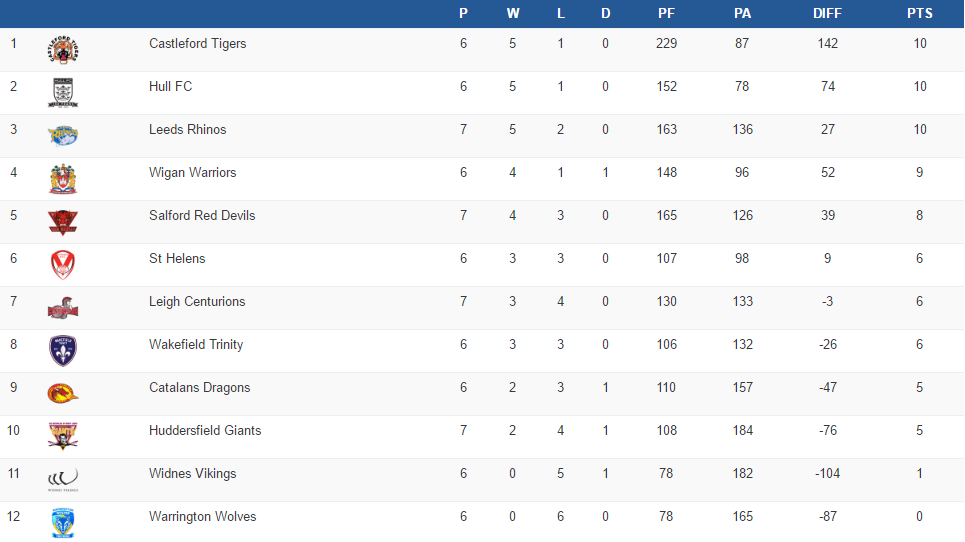Viewport: 965px width, 542px height.
Task: Click the PA column header
Action: pyautogui.click(x=742, y=13)
